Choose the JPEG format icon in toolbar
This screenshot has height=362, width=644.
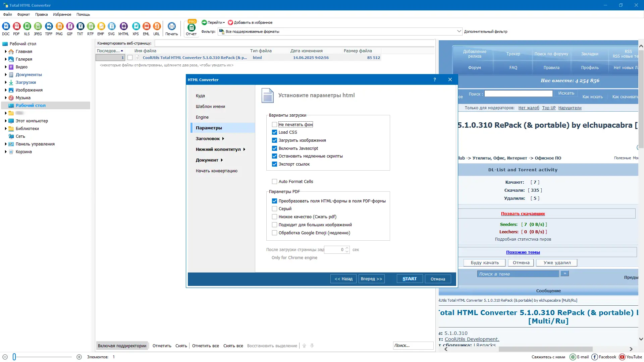pyautogui.click(x=38, y=26)
